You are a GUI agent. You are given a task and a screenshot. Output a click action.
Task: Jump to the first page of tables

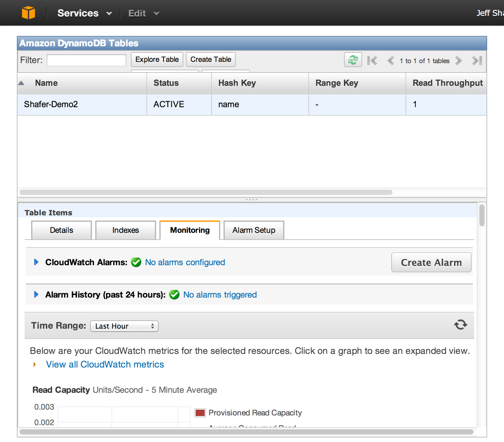point(372,60)
